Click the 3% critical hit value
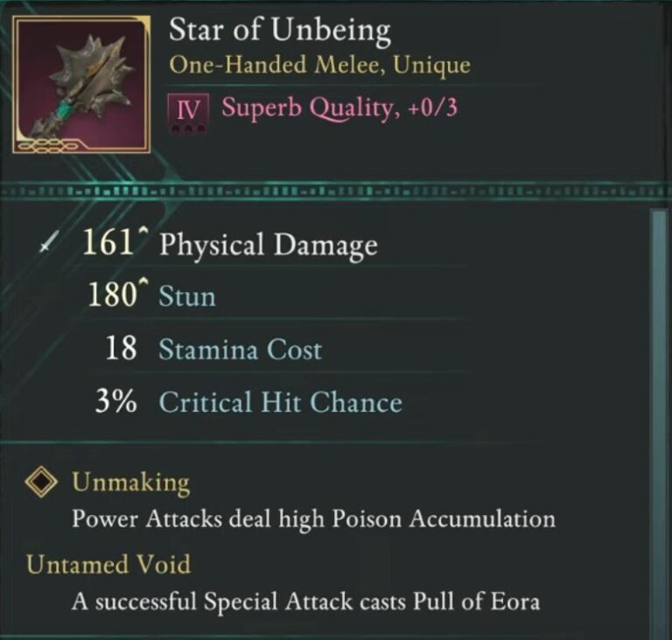 (116, 403)
